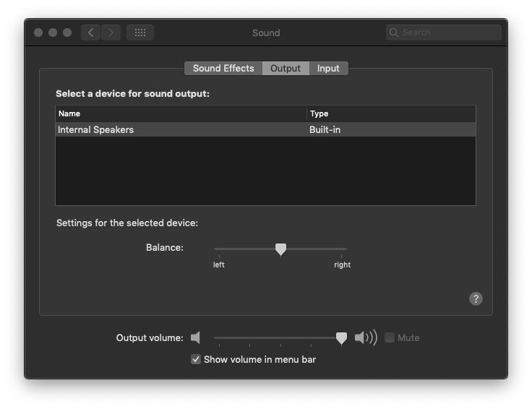Uncheck Show volume in menu bar
This screenshot has height=409, width=532.
tap(196, 359)
